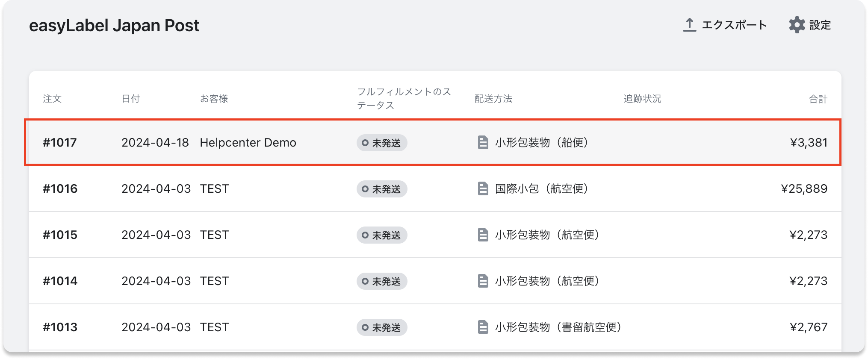The image size is (868, 359).
Task: Sort the table by the 日付 column
Action: [130, 99]
